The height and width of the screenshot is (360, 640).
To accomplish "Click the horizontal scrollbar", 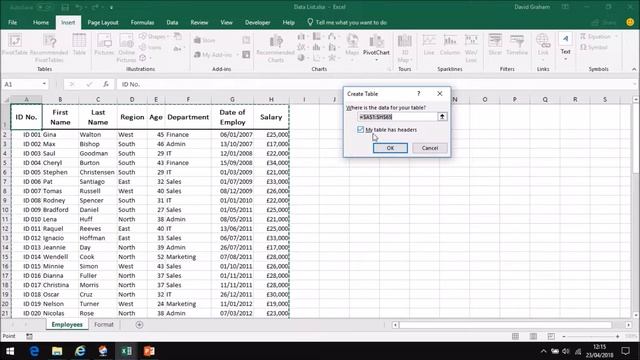I will click(506, 325).
